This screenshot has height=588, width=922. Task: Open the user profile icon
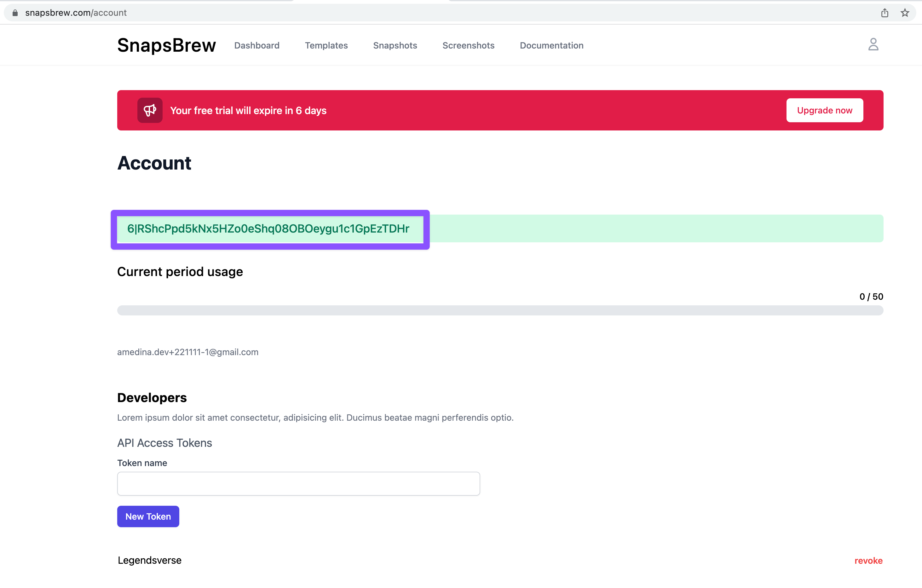(873, 44)
